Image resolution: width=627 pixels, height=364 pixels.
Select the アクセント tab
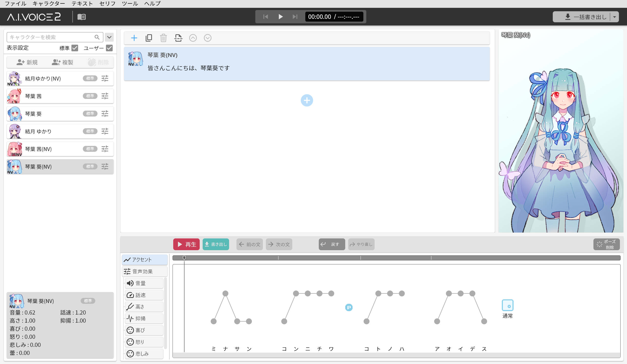(144, 259)
